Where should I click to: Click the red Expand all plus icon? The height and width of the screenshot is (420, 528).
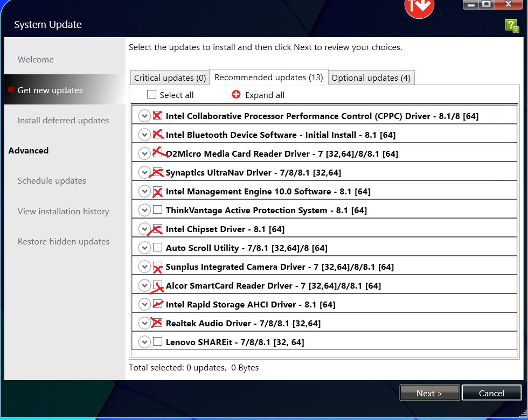coord(236,95)
